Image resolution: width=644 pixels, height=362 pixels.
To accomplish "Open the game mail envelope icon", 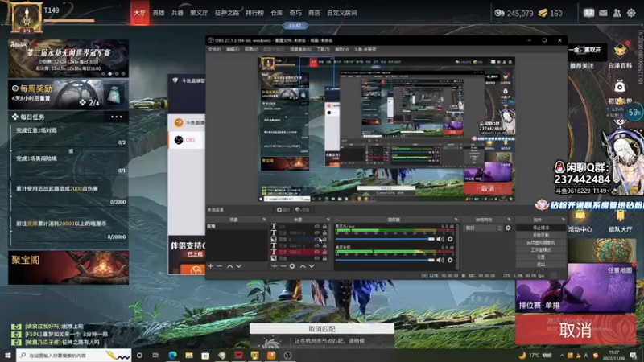I will click(603, 13).
